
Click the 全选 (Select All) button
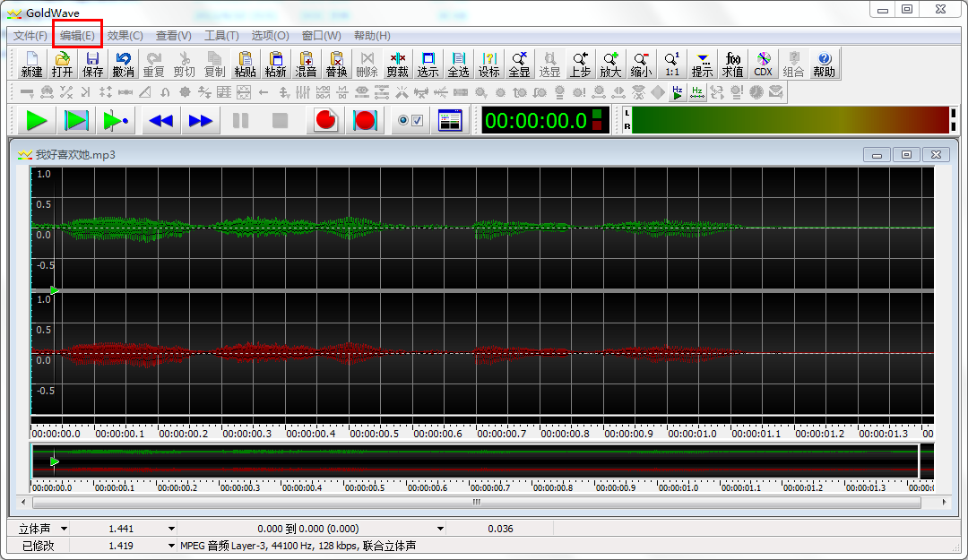pyautogui.click(x=458, y=64)
